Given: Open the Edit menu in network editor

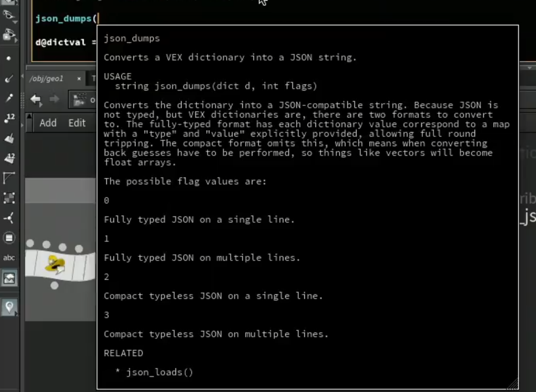Looking at the screenshot, I should click(77, 123).
